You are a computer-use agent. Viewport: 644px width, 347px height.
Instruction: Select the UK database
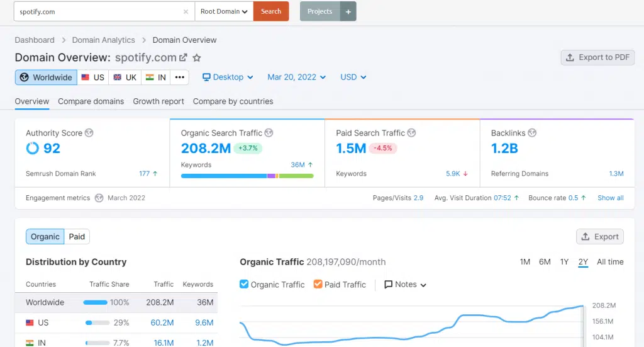click(125, 77)
